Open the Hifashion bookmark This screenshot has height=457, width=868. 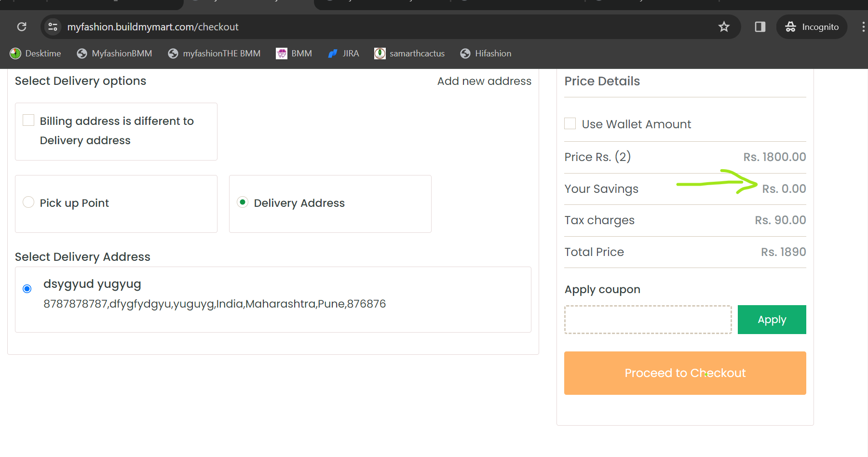click(x=486, y=54)
